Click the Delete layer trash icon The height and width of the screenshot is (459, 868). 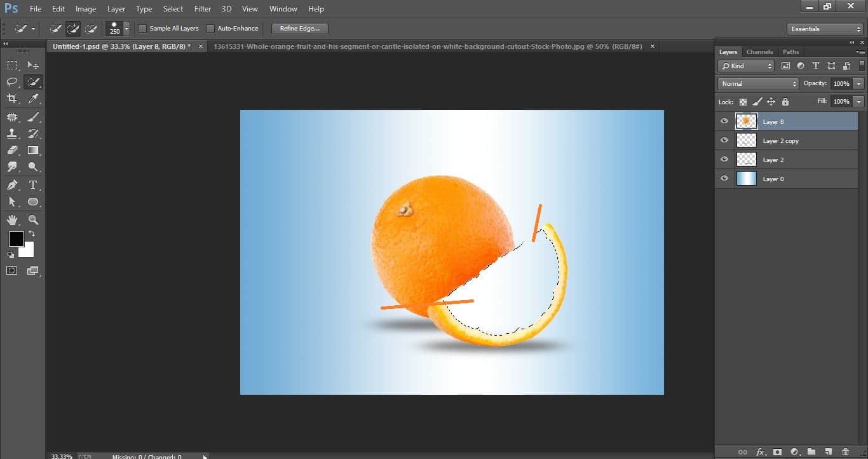(845, 452)
